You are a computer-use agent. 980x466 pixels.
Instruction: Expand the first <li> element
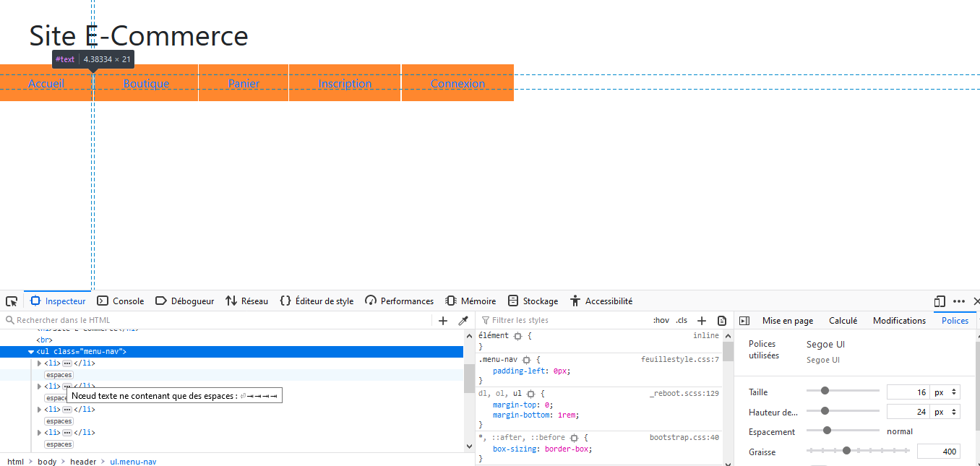(x=40, y=363)
